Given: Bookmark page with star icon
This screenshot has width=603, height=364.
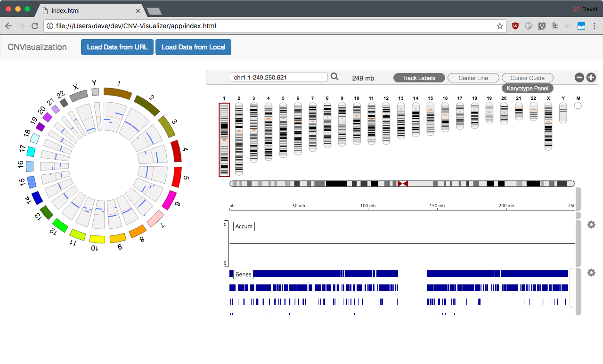Looking at the screenshot, I should coord(500,26).
